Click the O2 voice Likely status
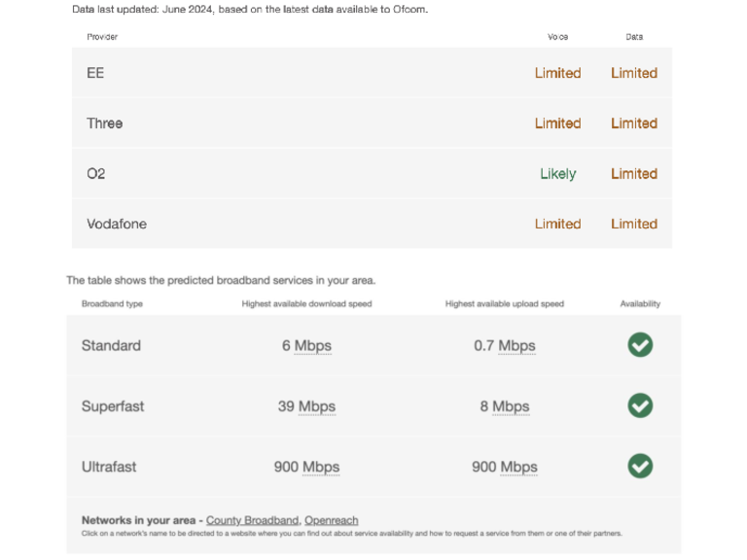 click(558, 174)
